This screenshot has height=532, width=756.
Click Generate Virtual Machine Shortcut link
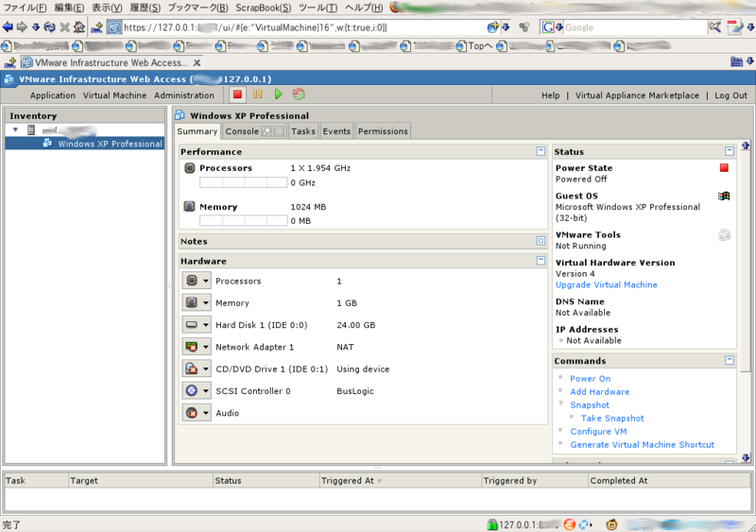click(643, 445)
